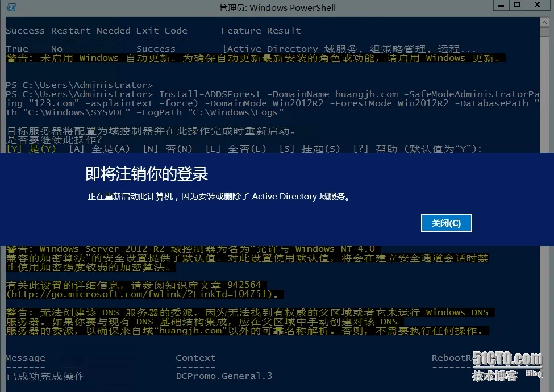
Task: Click the [Y] 是(Y) prompt option text
Action: pyautogui.click(x=31, y=149)
